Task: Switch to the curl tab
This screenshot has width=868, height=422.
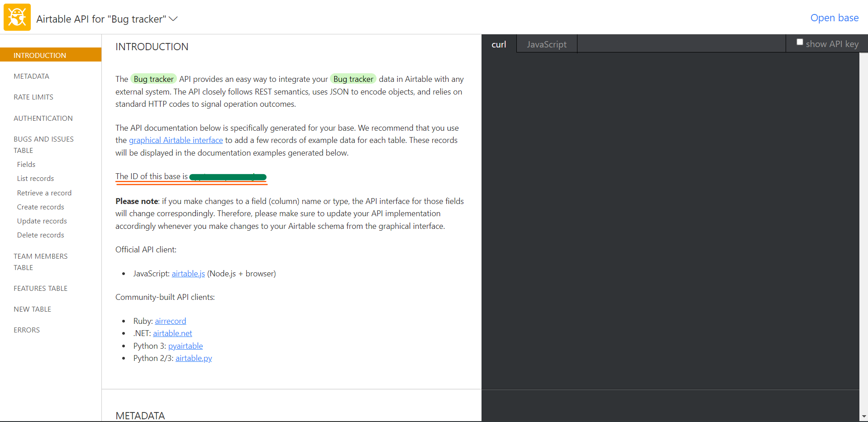Action: [499, 44]
